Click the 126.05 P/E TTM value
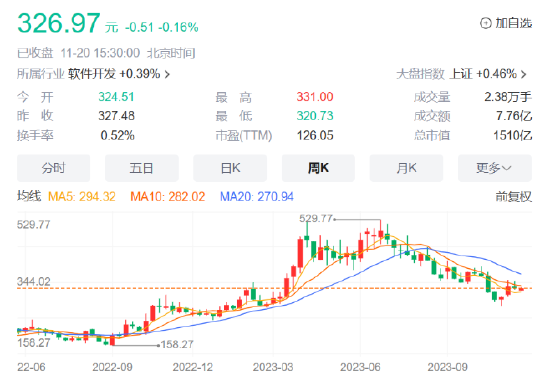Image resolution: width=550 pixels, height=385 pixels. click(315, 135)
